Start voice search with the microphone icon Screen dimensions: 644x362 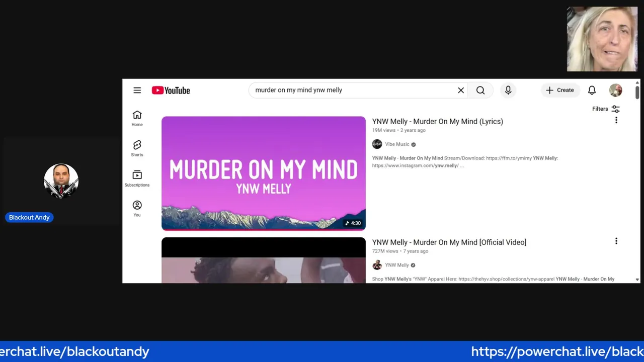(x=508, y=90)
